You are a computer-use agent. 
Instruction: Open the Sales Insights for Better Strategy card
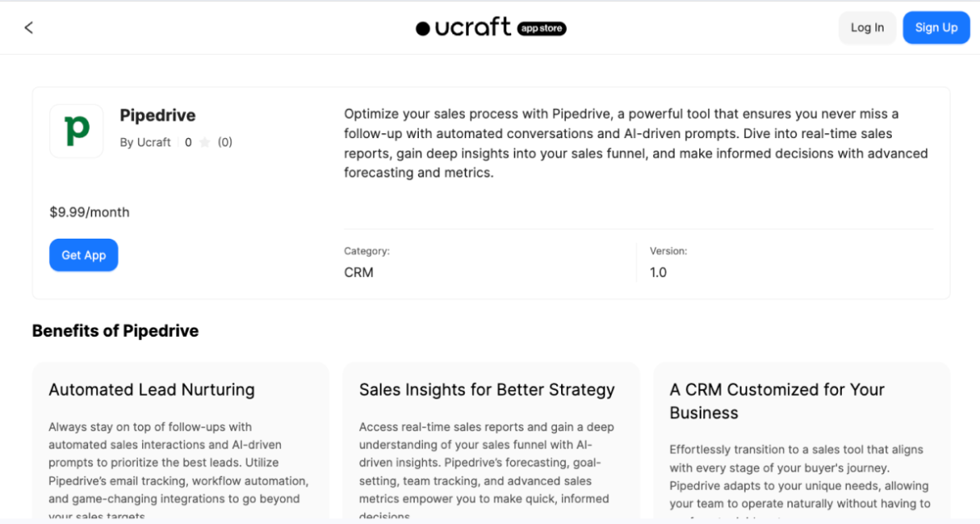(x=490, y=441)
